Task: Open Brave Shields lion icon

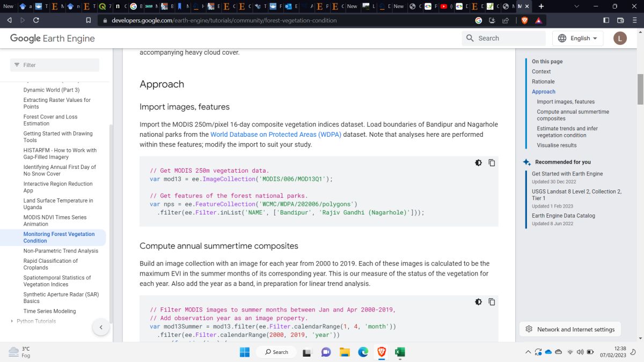Action: pyautogui.click(x=524, y=20)
